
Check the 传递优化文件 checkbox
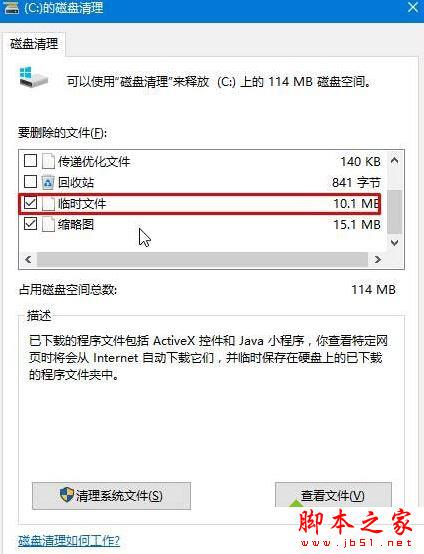point(30,161)
